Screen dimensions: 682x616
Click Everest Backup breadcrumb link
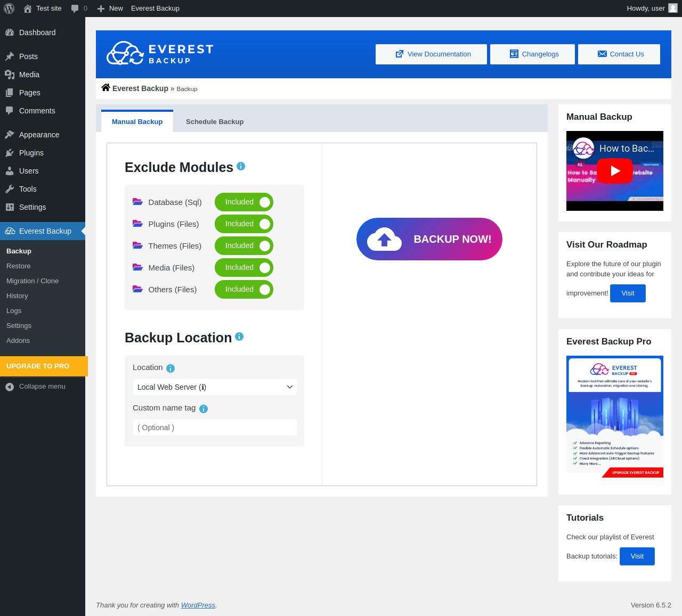tap(140, 88)
